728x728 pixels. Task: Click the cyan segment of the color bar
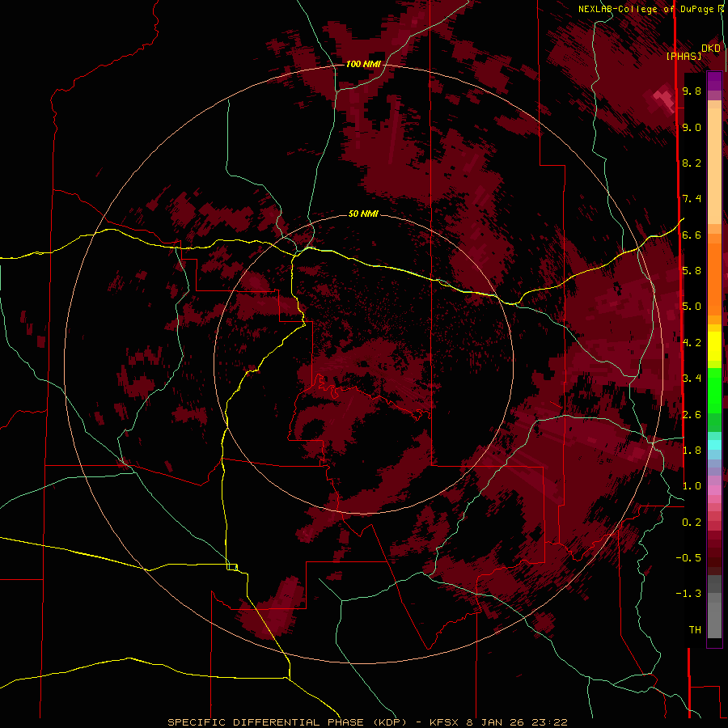pos(714,445)
